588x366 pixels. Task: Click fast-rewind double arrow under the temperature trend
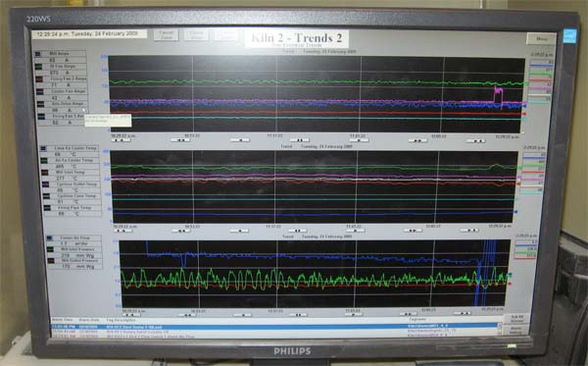pyautogui.click(x=181, y=231)
